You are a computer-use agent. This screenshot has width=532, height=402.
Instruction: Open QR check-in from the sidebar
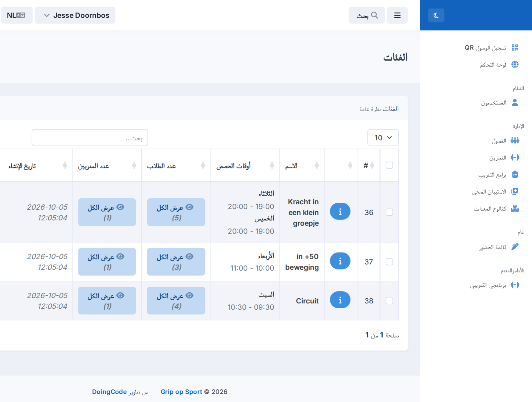[x=491, y=48]
